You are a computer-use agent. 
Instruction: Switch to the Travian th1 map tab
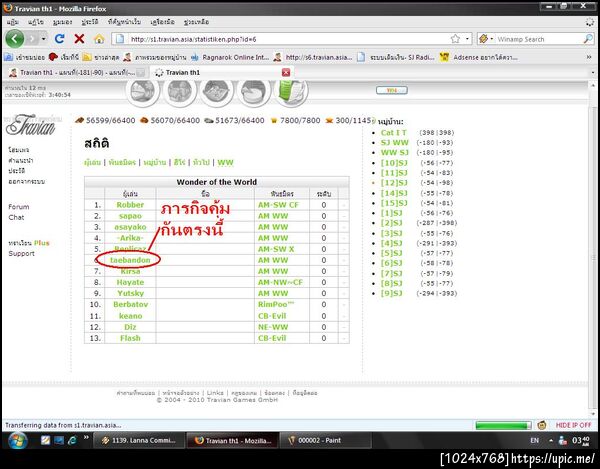coord(77,72)
